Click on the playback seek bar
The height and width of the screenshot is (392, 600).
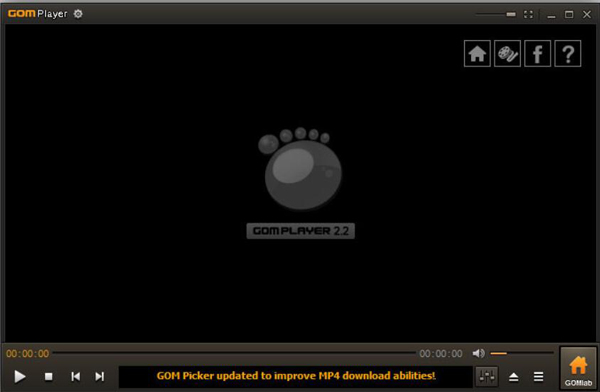click(234, 353)
